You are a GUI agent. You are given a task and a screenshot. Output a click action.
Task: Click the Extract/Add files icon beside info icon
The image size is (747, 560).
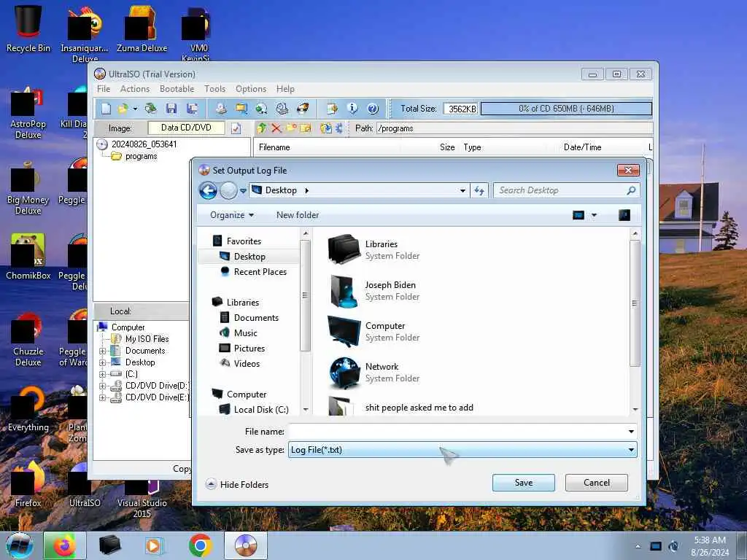332,109
